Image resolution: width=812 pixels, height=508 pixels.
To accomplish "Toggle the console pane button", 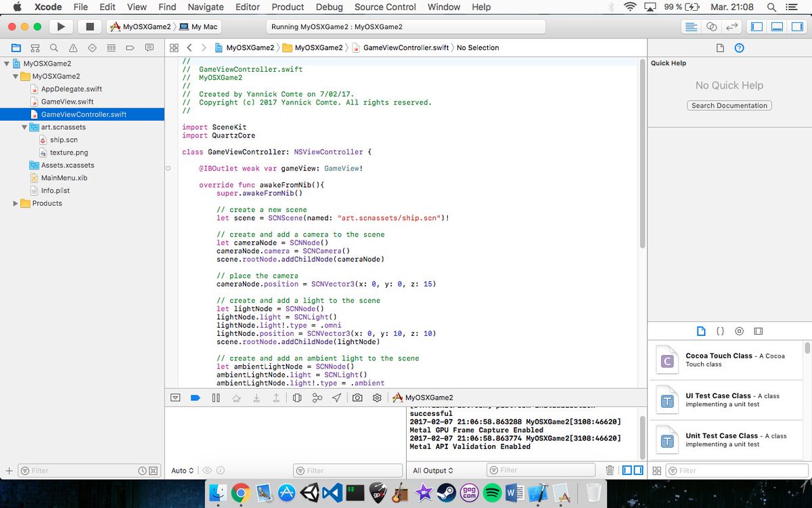I will coord(637,470).
